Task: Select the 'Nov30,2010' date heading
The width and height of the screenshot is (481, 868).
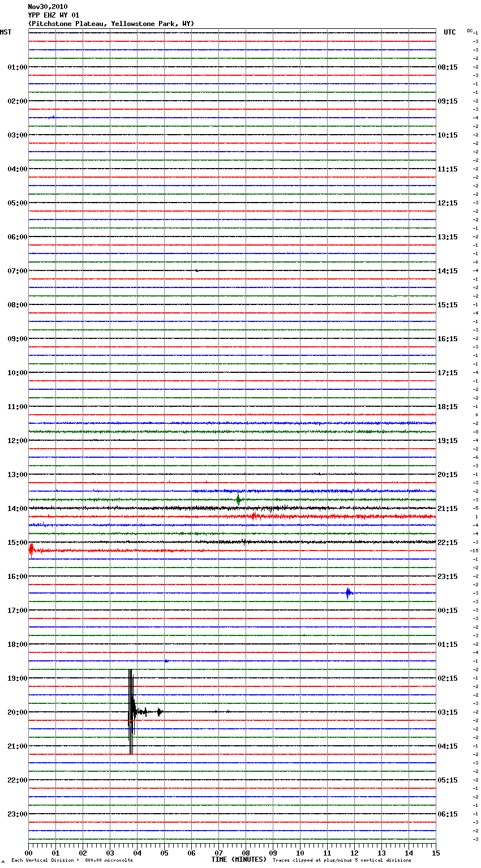Action: tap(48, 7)
